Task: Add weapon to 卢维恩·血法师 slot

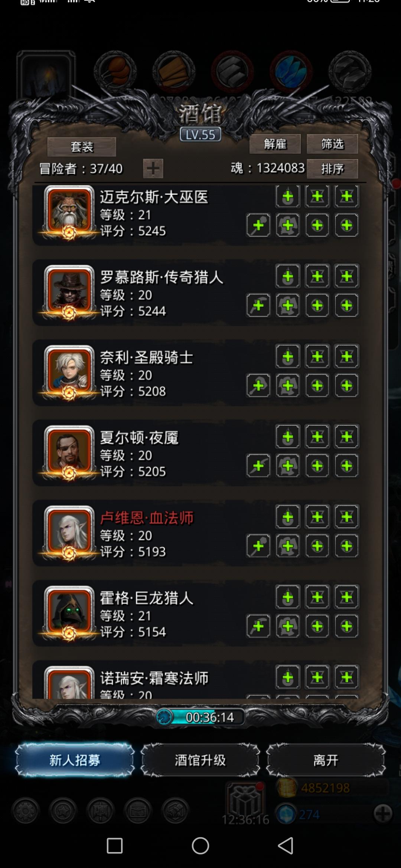Action: [258, 546]
